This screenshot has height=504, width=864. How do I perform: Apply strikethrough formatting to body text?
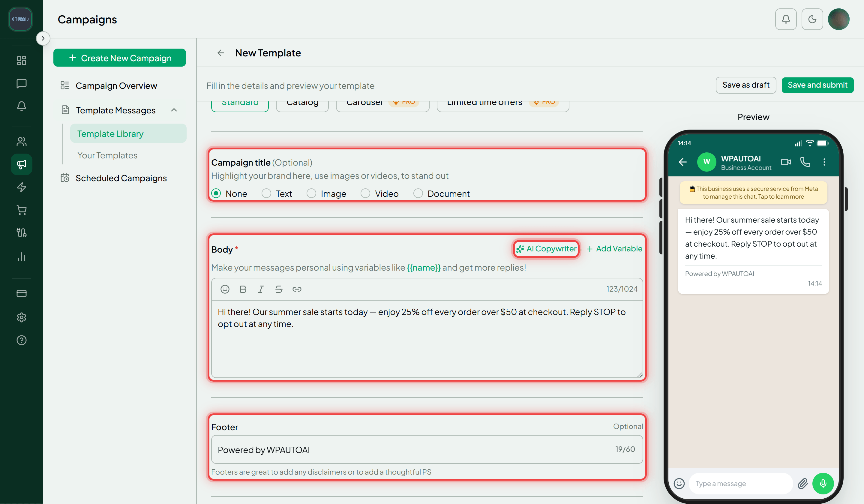pyautogui.click(x=279, y=289)
